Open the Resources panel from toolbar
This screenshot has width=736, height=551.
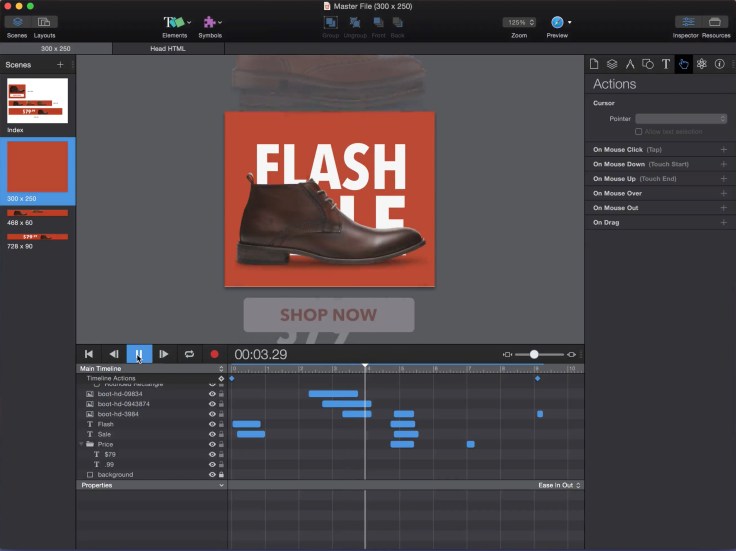pos(715,22)
